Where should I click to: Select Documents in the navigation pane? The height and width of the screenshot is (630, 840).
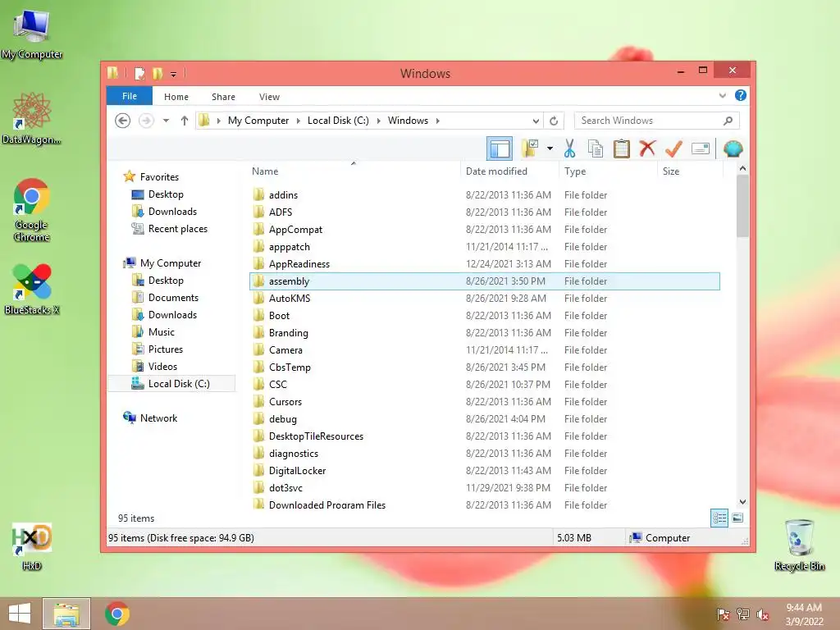[x=173, y=297]
